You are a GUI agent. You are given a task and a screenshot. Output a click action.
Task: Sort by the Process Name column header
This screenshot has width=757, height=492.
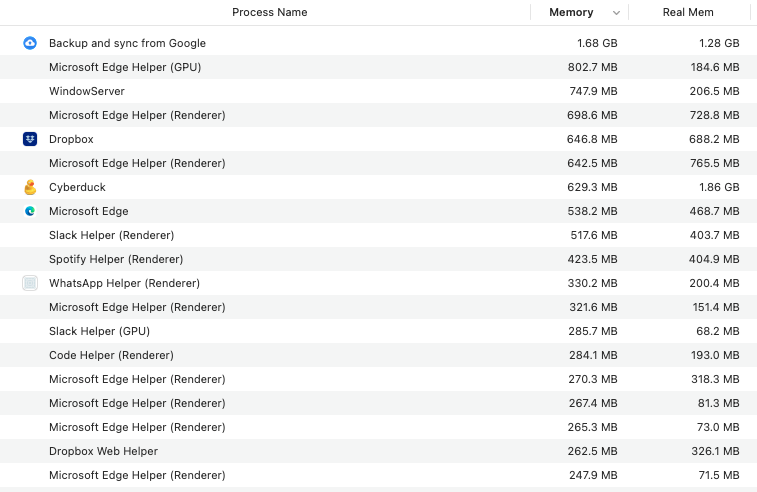pyautogui.click(x=269, y=12)
